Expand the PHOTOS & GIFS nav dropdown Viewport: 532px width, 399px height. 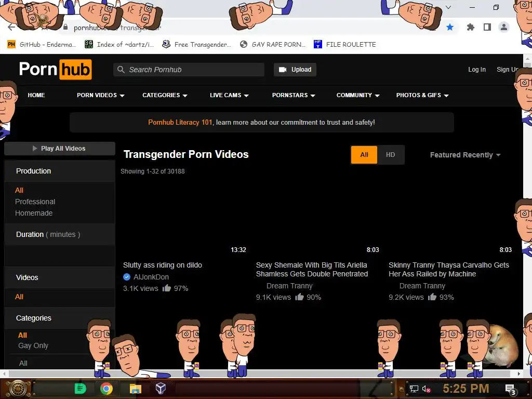point(422,96)
